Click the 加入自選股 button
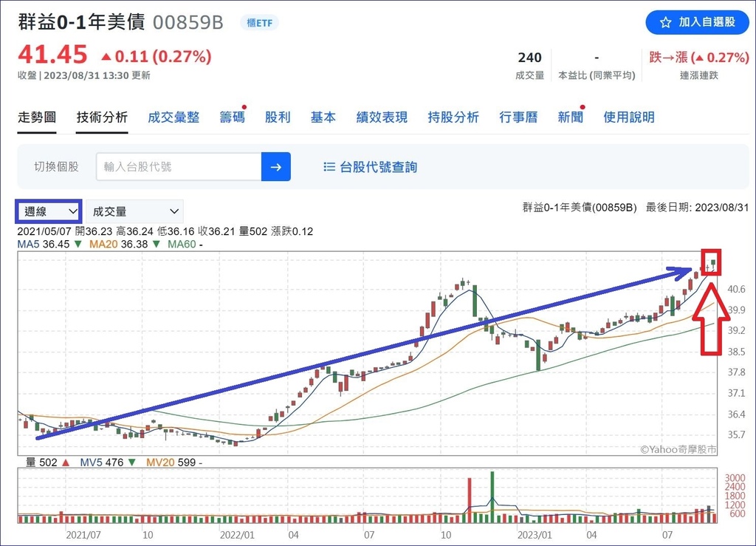756x546 pixels. [697, 22]
